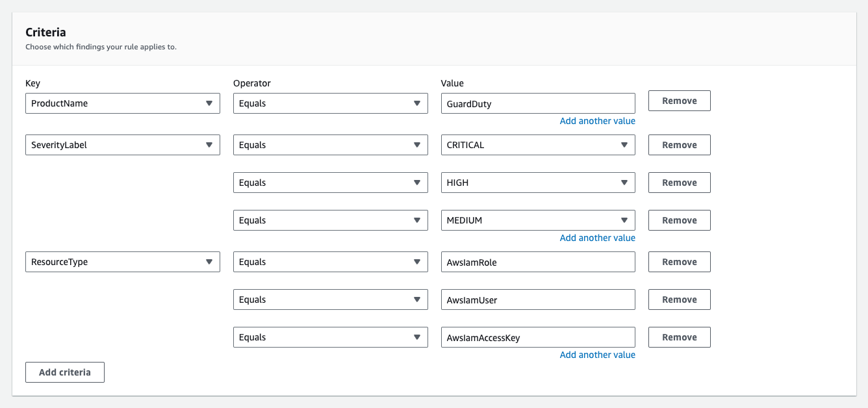868x408 pixels.
Task: Click the AwsIamAccessKey value input field
Action: point(537,337)
